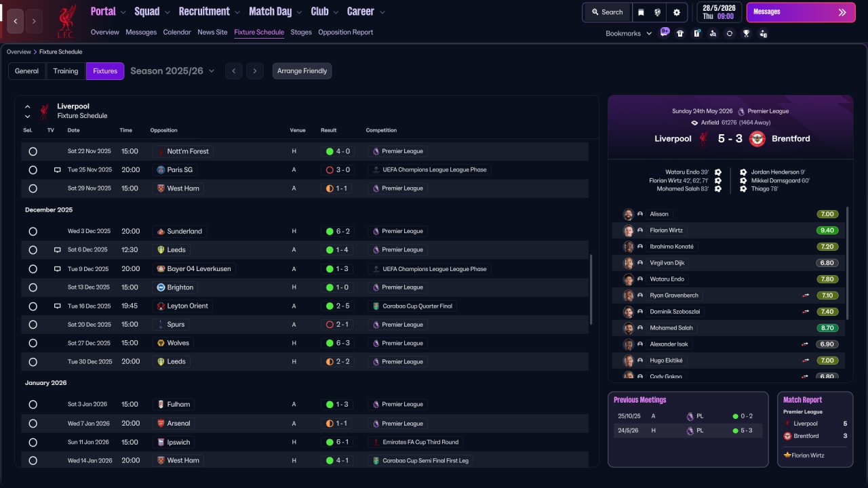Click the substitution arrow icon next to Alexander Isak
868x488 pixels.
tap(806, 344)
